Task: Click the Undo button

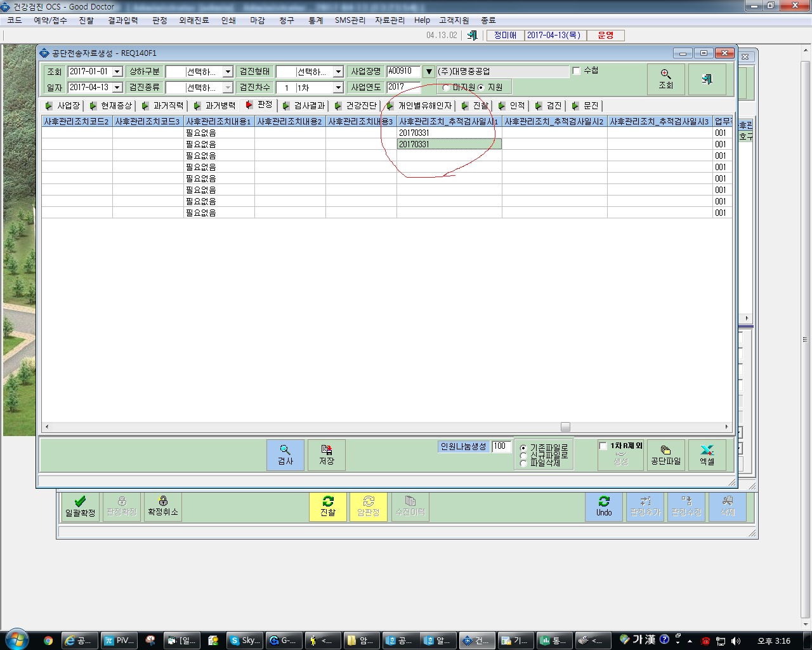Action: (604, 507)
